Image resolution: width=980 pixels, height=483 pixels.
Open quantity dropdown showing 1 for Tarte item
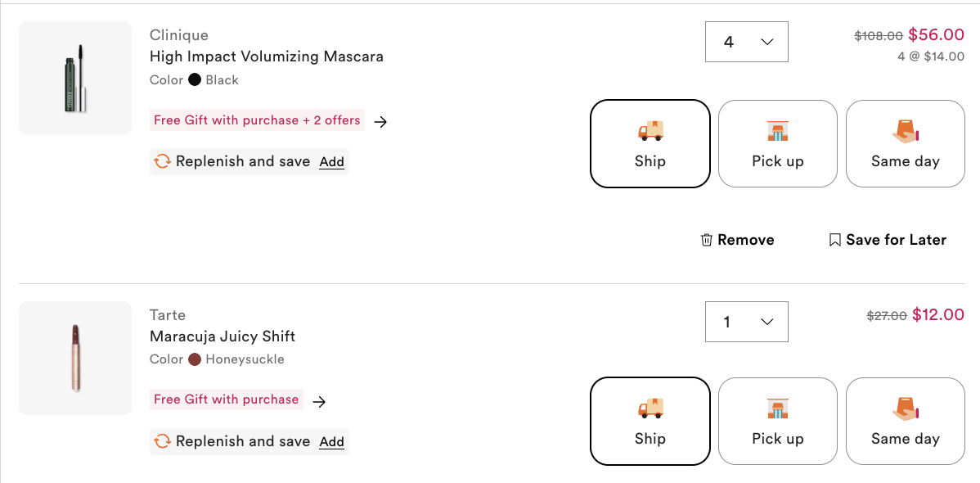pos(746,322)
